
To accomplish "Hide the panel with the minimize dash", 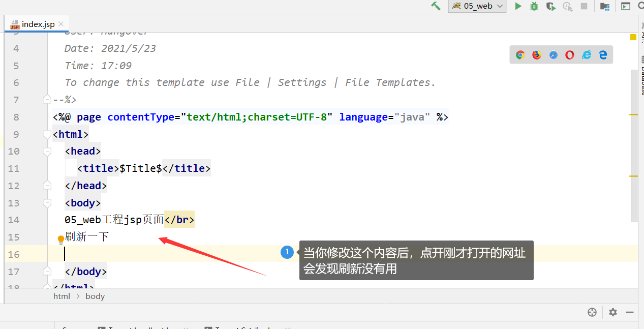I will (629, 312).
